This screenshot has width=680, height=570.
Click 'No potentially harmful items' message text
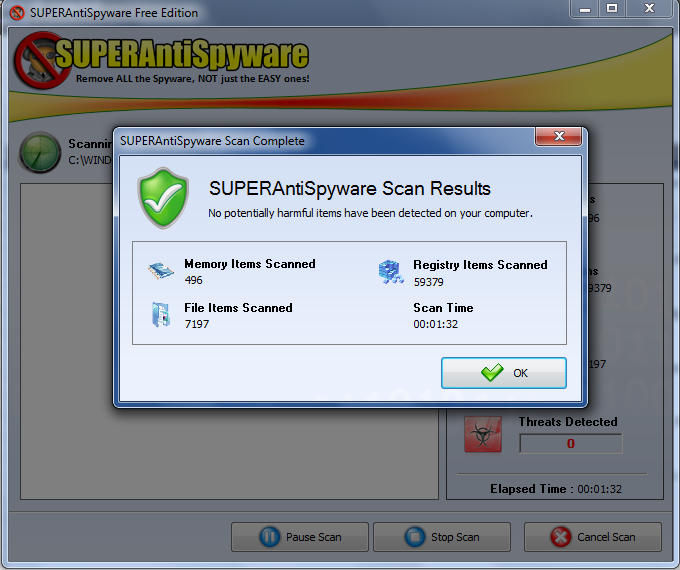pos(370,213)
